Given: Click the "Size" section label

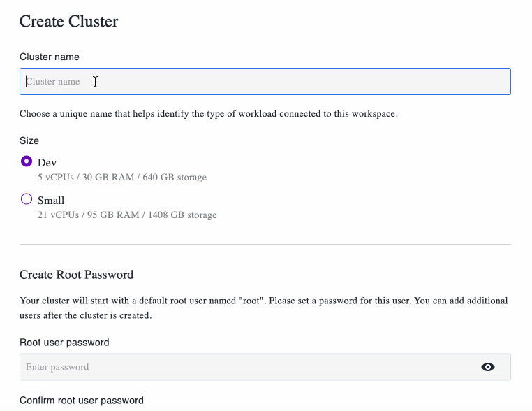Looking at the screenshot, I should [29, 140].
